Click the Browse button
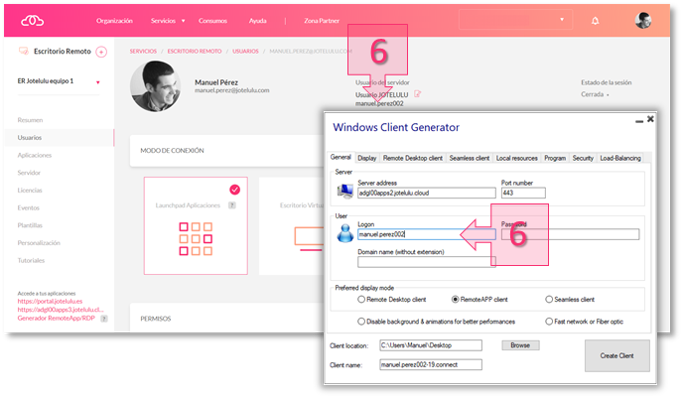Screen dimensions: 683x399 pyautogui.click(x=520, y=345)
